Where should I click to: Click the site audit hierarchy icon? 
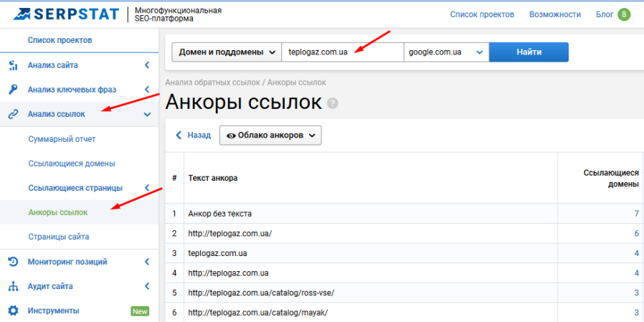point(13,286)
